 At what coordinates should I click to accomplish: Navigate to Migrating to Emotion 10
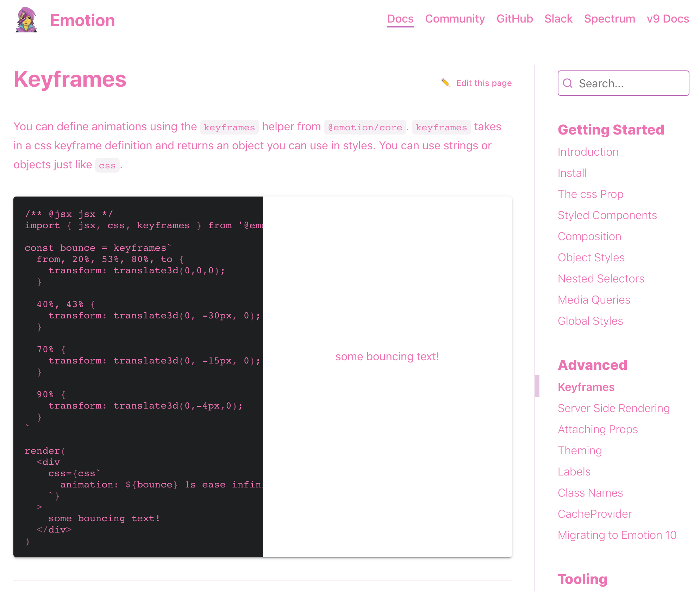click(617, 535)
